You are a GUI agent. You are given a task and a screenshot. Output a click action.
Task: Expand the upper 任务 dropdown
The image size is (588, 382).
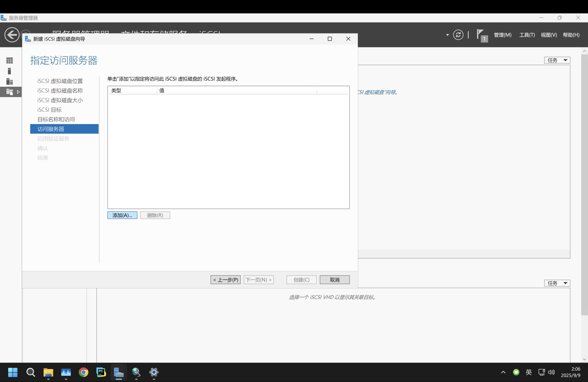pos(557,60)
